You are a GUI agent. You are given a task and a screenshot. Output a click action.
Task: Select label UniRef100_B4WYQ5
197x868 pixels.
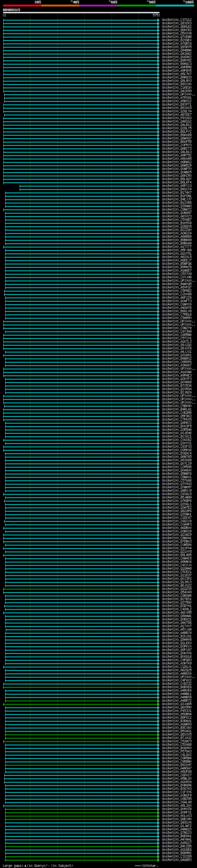click(x=177, y=284)
